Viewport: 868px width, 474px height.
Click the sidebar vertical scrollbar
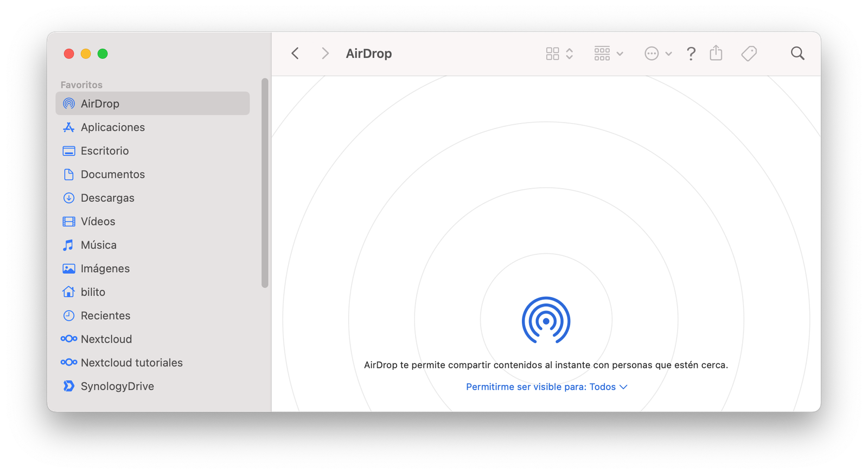[265, 183]
